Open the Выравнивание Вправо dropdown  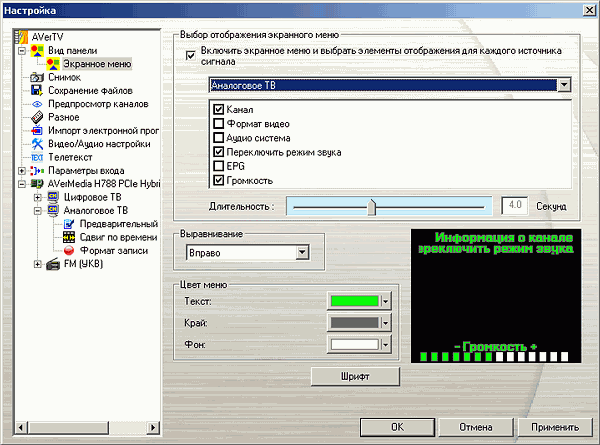[x=300, y=254]
